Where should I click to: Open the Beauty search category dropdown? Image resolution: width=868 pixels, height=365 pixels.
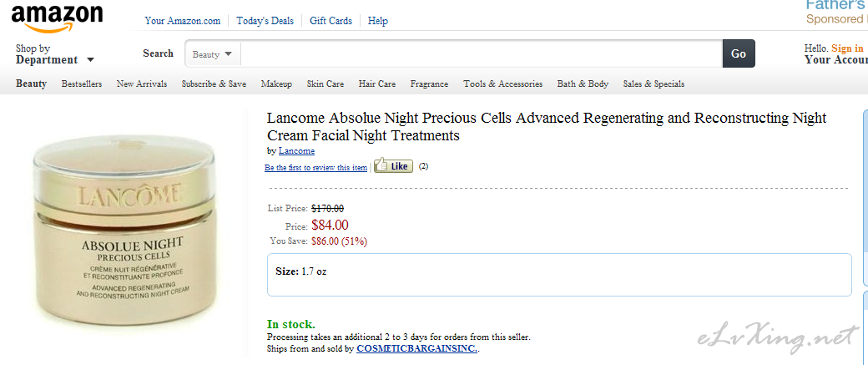point(213,54)
